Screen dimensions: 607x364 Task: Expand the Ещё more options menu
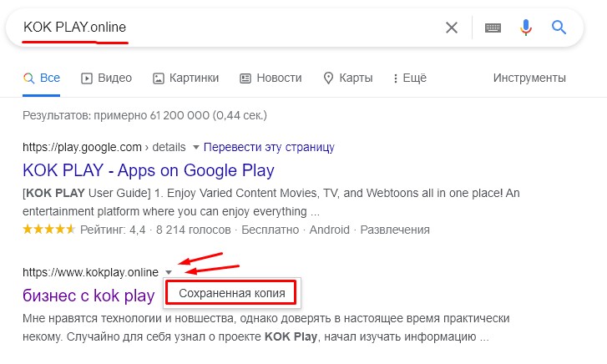(407, 78)
